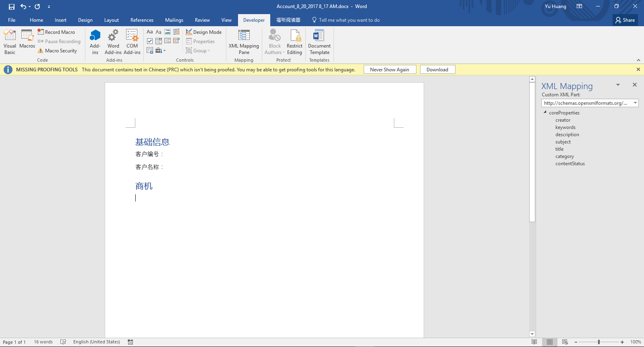
Task: Select the description XML node
Action: [x=567, y=135]
